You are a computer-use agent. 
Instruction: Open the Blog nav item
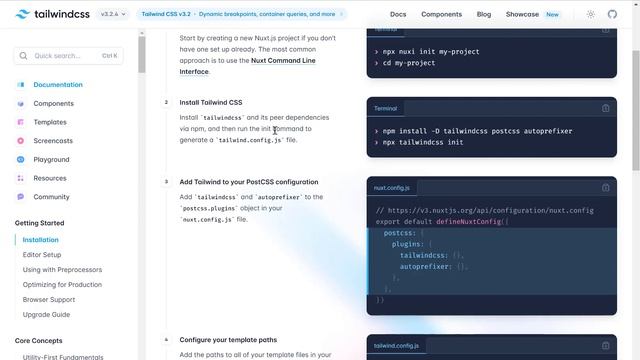[x=484, y=14]
